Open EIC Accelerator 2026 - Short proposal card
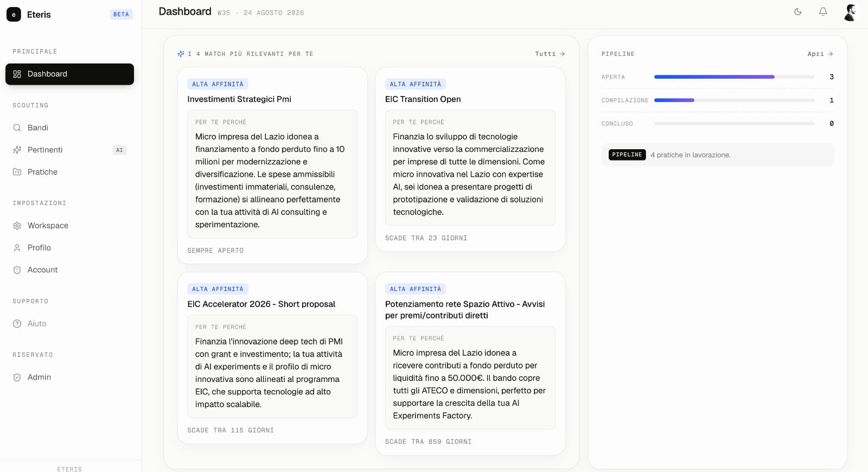This screenshot has height=472, width=868. (x=261, y=304)
